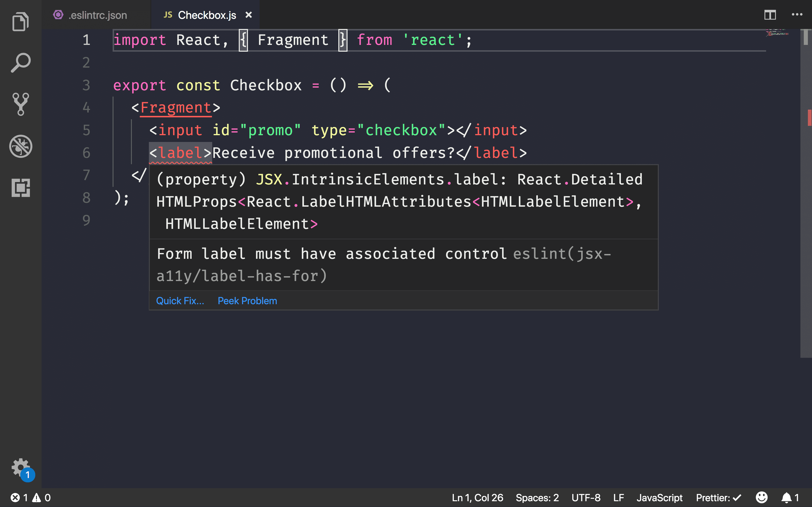Image resolution: width=812 pixels, height=507 pixels.
Task: Expand the UTF-8 encoding selector
Action: coord(585,497)
